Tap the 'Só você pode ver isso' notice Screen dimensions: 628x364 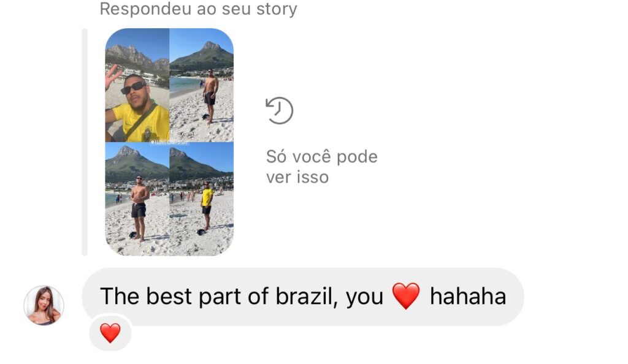click(x=321, y=167)
